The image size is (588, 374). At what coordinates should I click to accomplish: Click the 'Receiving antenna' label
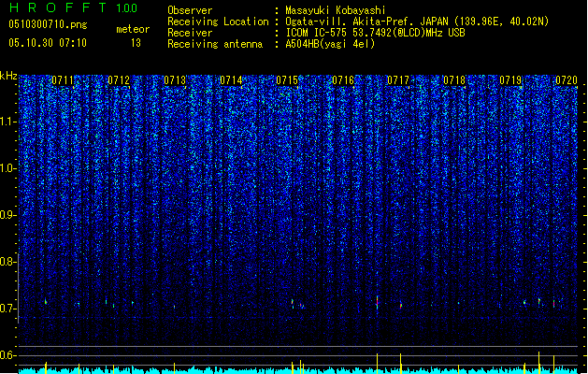(215, 44)
